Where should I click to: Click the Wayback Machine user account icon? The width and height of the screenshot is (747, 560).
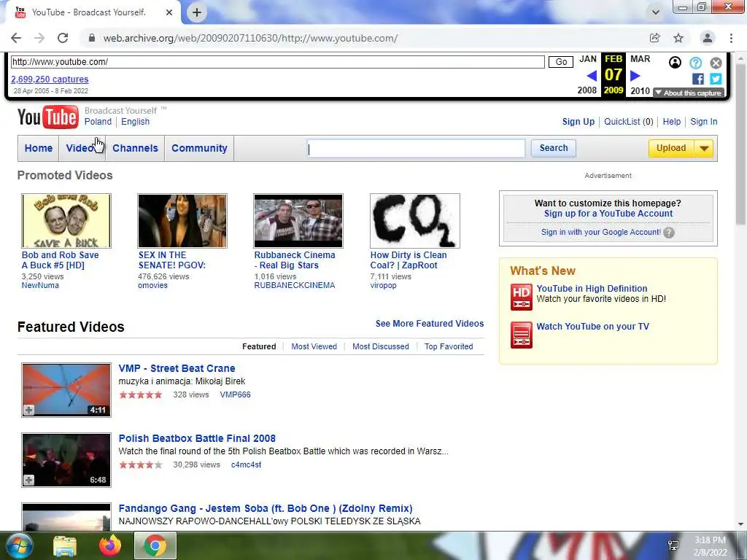tap(675, 63)
